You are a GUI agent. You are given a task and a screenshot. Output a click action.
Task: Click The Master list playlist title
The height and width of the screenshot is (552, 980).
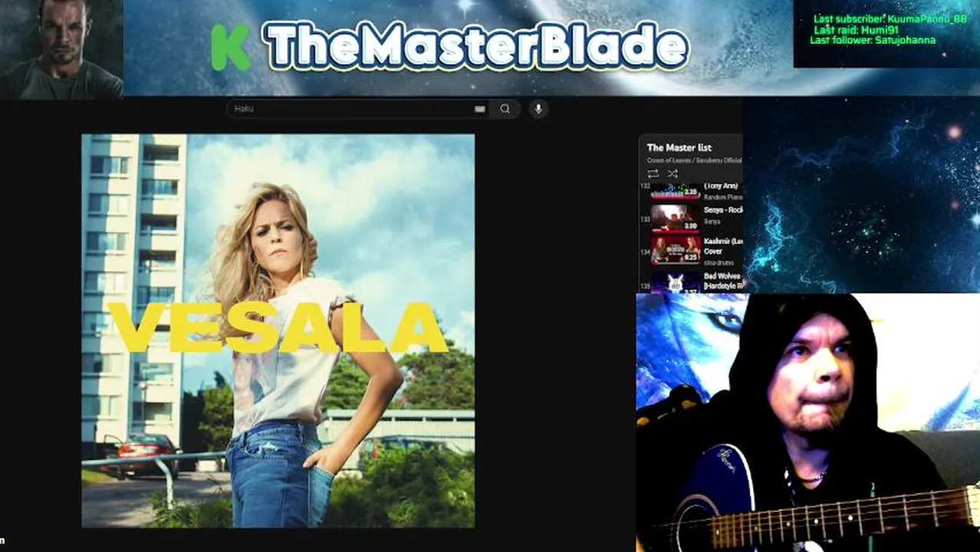coord(679,147)
